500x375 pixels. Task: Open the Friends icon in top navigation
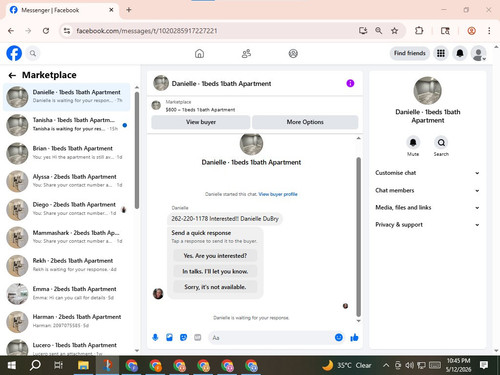246,53
